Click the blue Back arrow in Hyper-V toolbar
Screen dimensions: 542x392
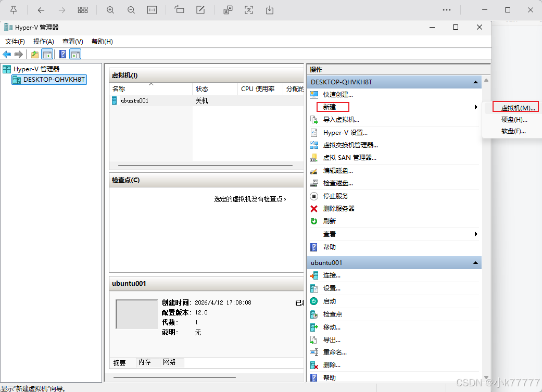(7, 54)
